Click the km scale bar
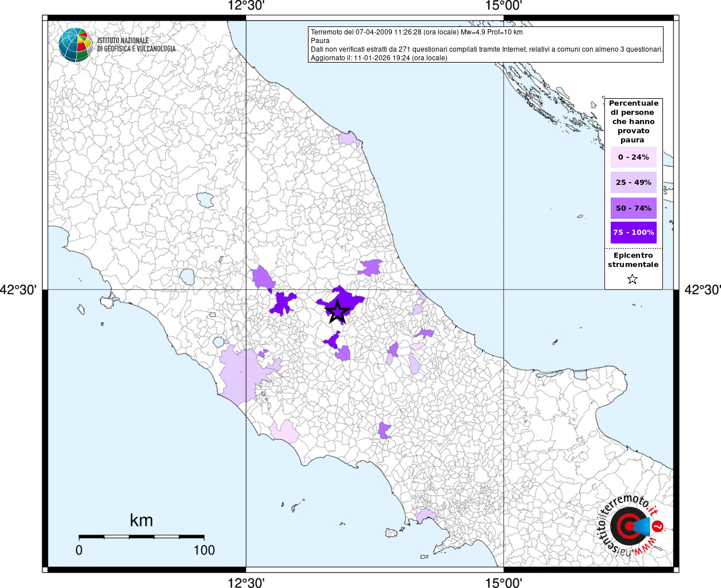The image size is (721, 588). pos(141,537)
